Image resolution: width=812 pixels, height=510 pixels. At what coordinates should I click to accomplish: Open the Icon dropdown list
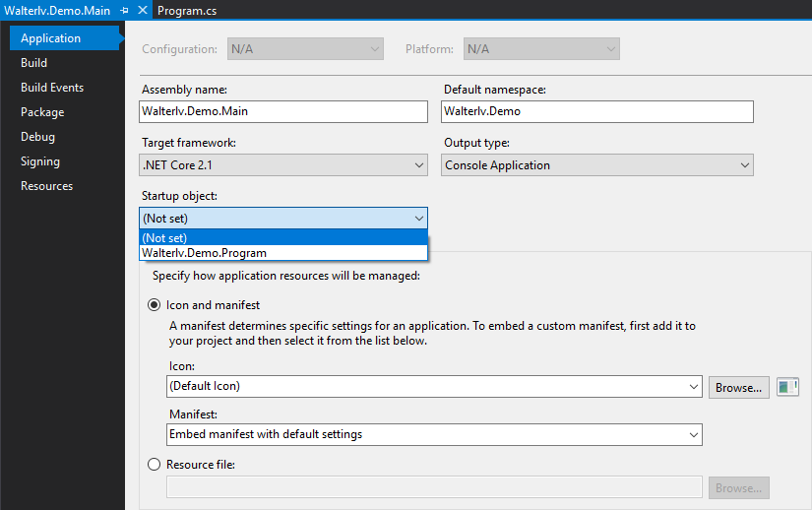click(x=433, y=386)
